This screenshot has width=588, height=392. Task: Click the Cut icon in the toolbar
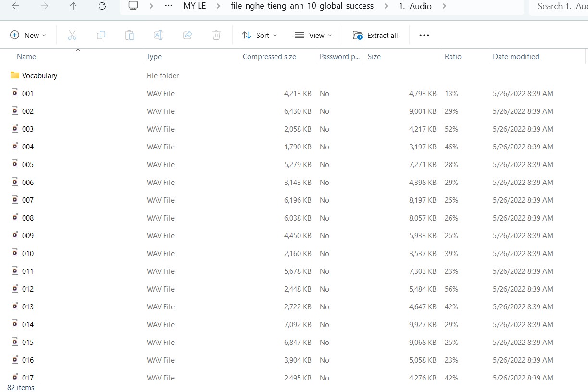[x=72, y=35]
